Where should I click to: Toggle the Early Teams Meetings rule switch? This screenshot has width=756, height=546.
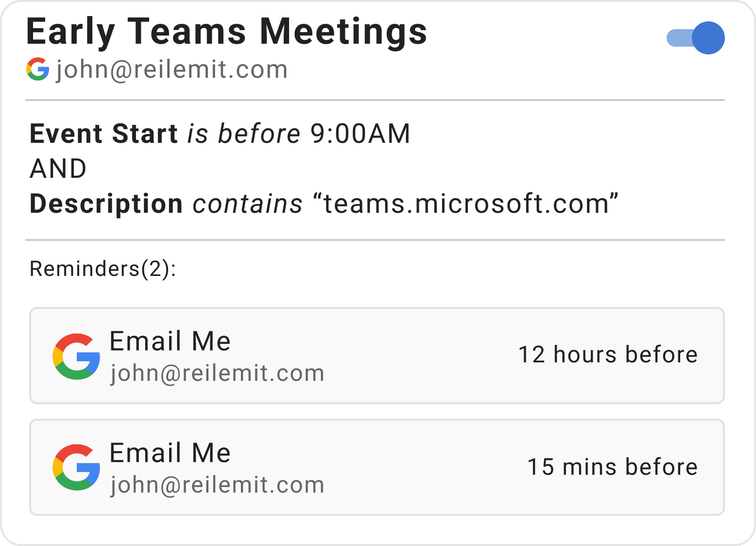[696, 38]
